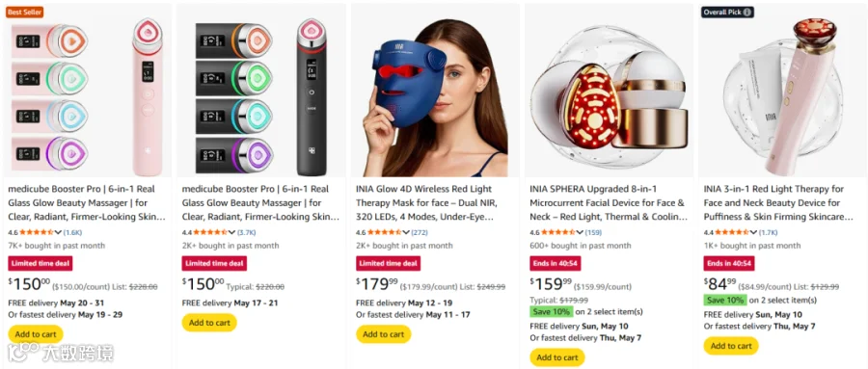Expand rating chevron on black medicube Booster Pro

pyautogui.click(x=232, y=232)
